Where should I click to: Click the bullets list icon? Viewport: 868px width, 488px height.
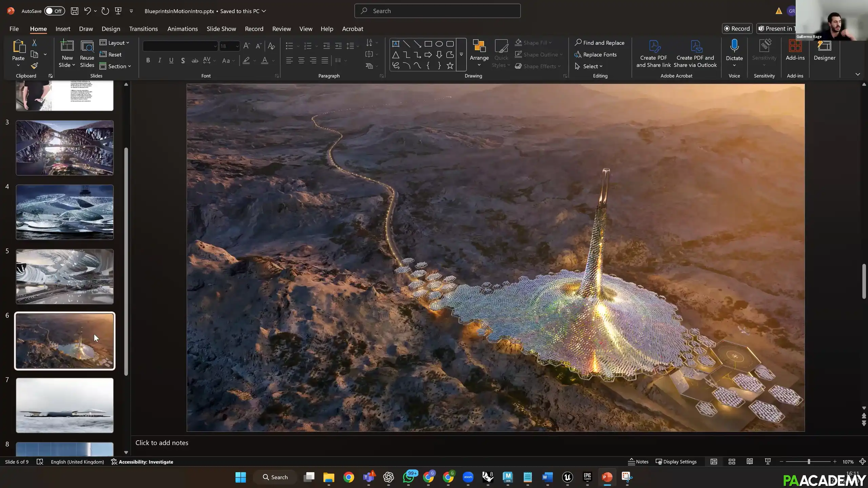click(x=289, y=46)
